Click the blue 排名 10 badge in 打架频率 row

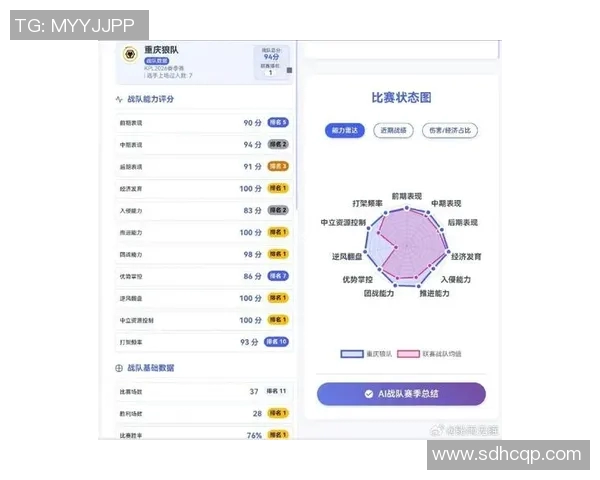point(276,342)
